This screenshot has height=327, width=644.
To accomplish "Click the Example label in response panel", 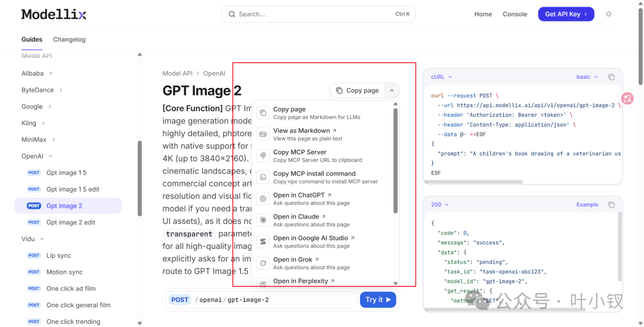I will (x=587, y=205).
